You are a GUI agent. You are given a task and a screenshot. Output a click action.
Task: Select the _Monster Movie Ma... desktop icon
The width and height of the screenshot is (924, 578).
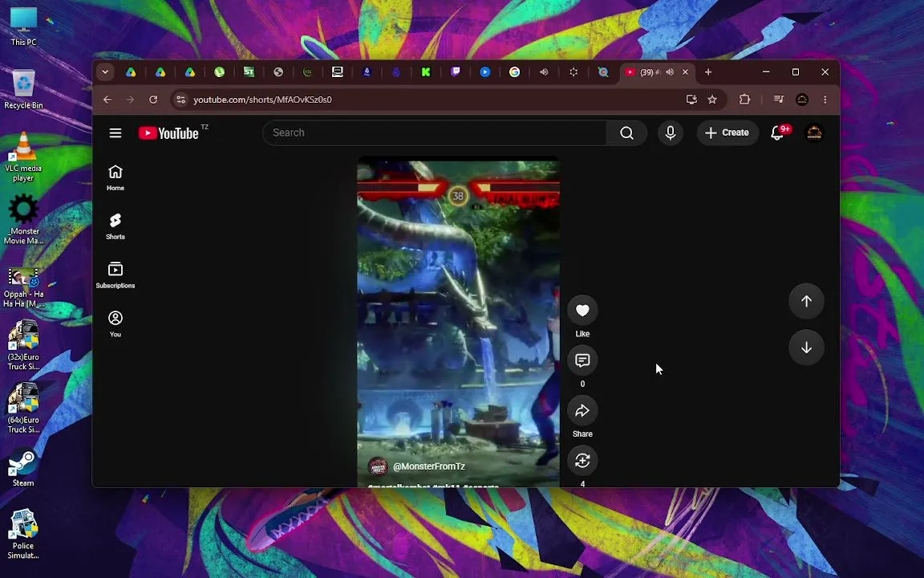click(23, 219)
